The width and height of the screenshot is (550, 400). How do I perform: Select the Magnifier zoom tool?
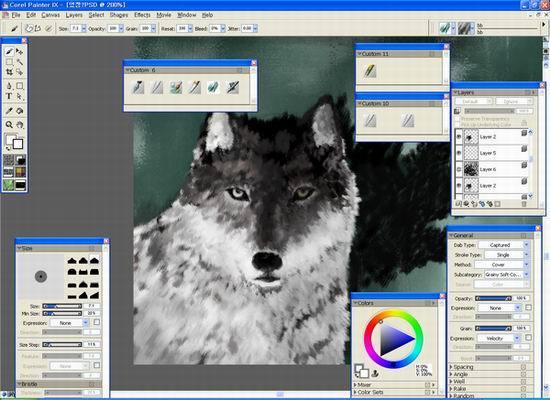click(x=9, y=125)
